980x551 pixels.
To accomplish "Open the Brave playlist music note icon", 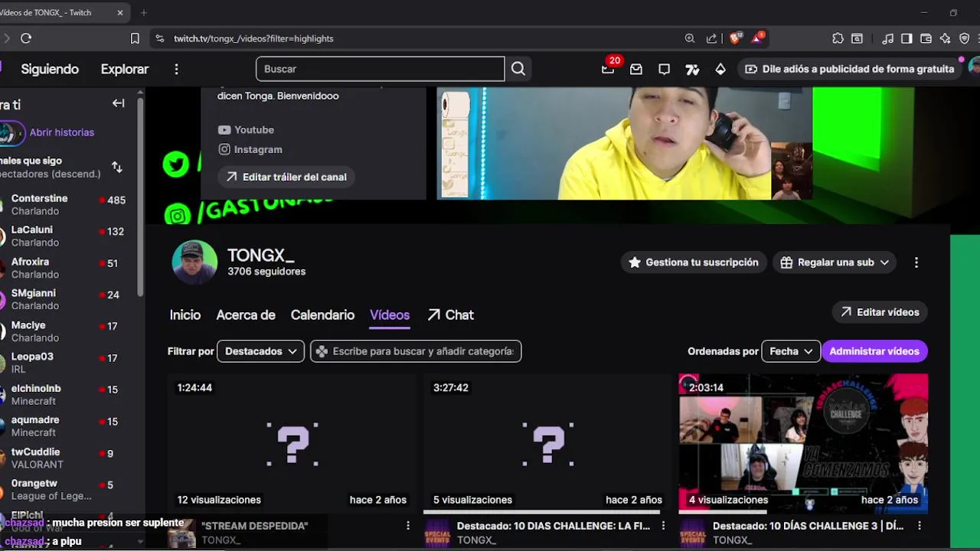I will point(888,38).
